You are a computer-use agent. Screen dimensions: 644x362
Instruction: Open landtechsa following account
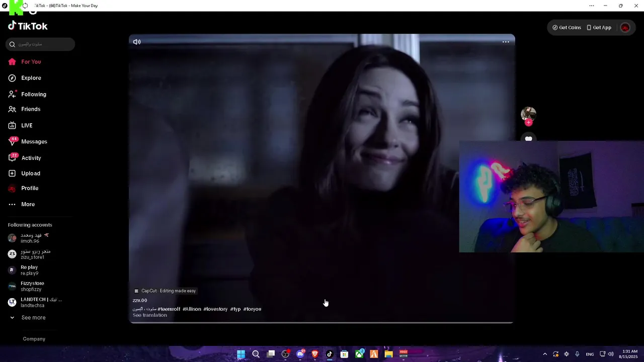[x=35, y=303]
